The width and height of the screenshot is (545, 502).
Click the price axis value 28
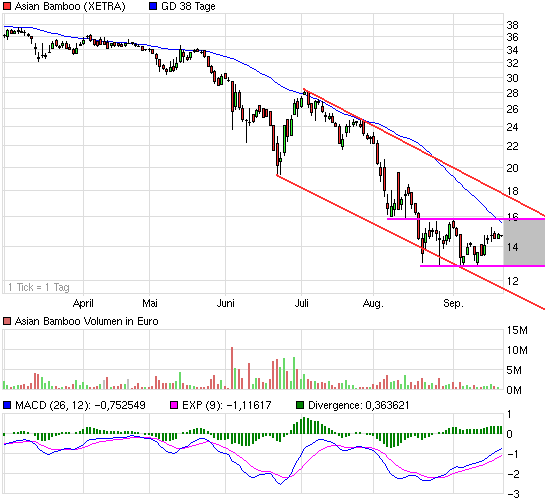point(512,93)
